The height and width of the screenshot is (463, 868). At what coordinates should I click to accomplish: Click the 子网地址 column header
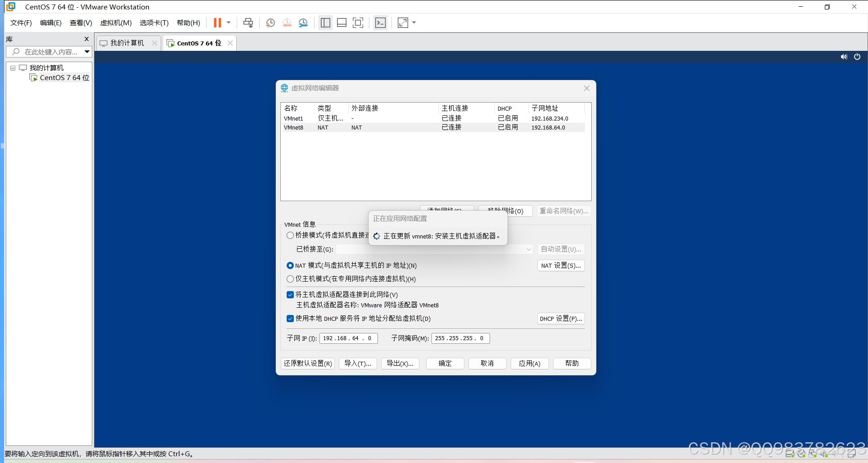[557, 108]
